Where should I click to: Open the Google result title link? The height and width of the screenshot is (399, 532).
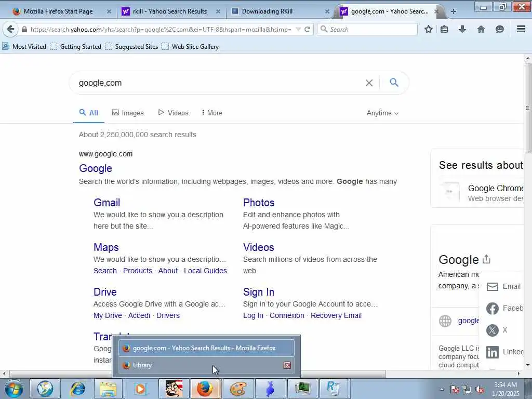[x=96, y=168]
